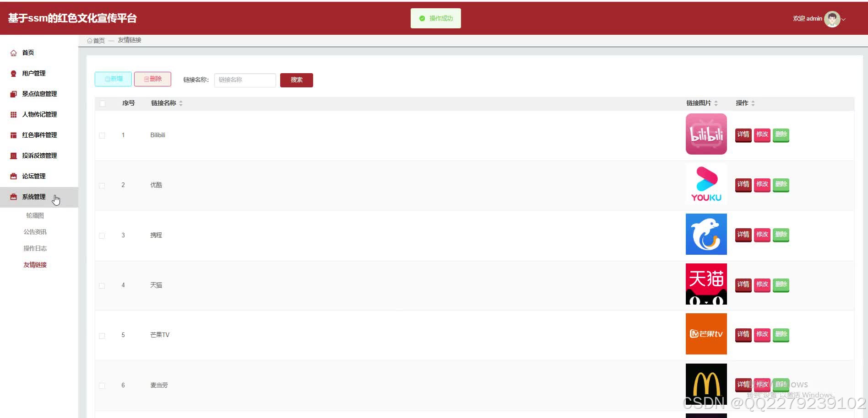Screen dimensions: 868x418
Task: Check the 天猫 row checkbox
Action: coord(102,286)
